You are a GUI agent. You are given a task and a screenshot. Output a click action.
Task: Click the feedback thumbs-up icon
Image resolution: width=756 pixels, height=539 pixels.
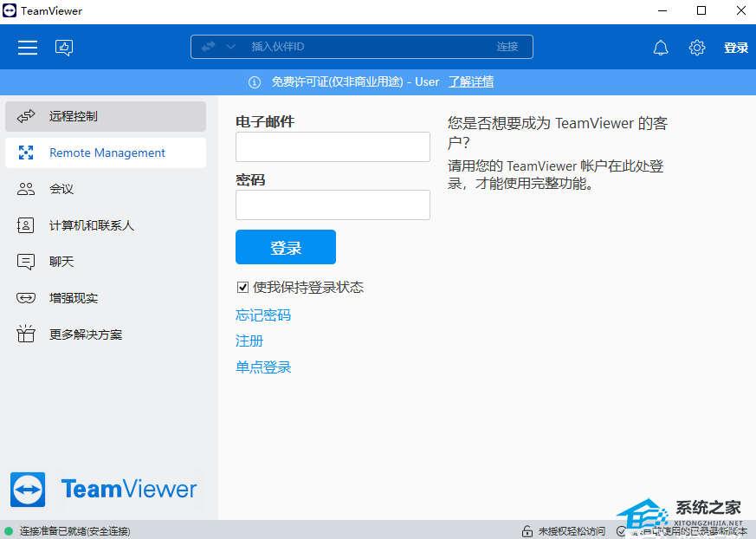[64, 48]
